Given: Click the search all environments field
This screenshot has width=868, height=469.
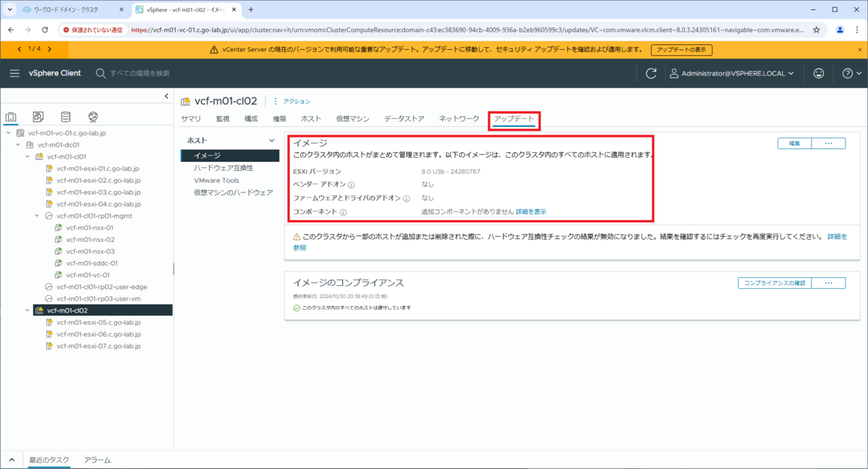Looking at the screenshot, I should point(140,73).
